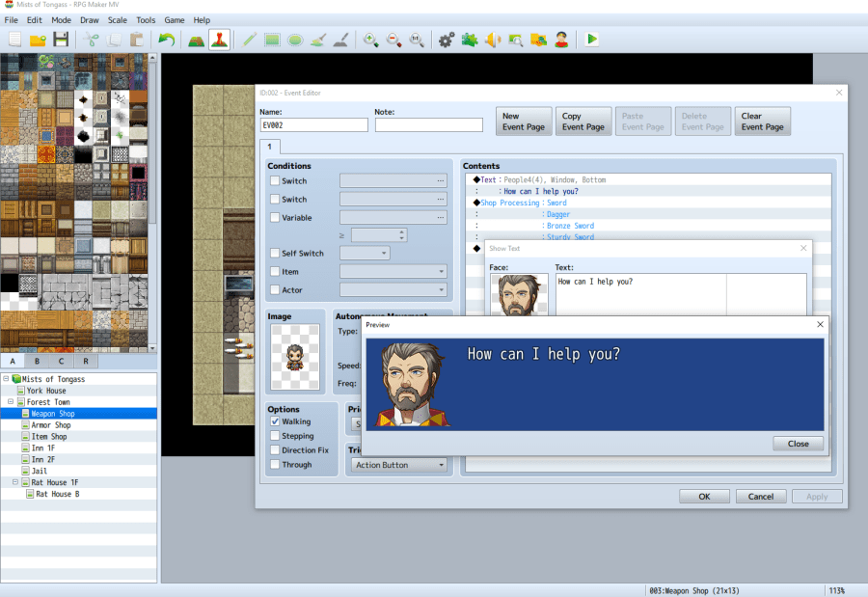Screen dimensions: 868x597
Task: Click the New Event Page button
Action: point(525,122)
